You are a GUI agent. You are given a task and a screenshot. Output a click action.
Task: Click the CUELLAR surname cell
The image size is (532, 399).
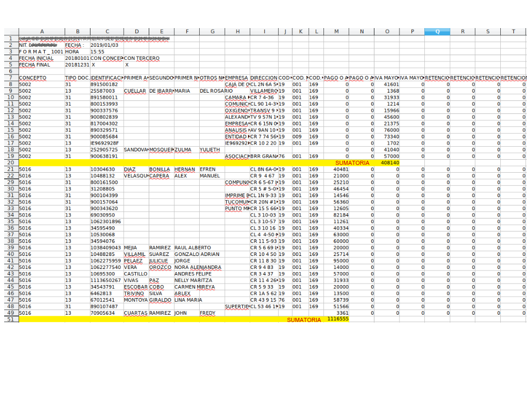coord(136,91)
